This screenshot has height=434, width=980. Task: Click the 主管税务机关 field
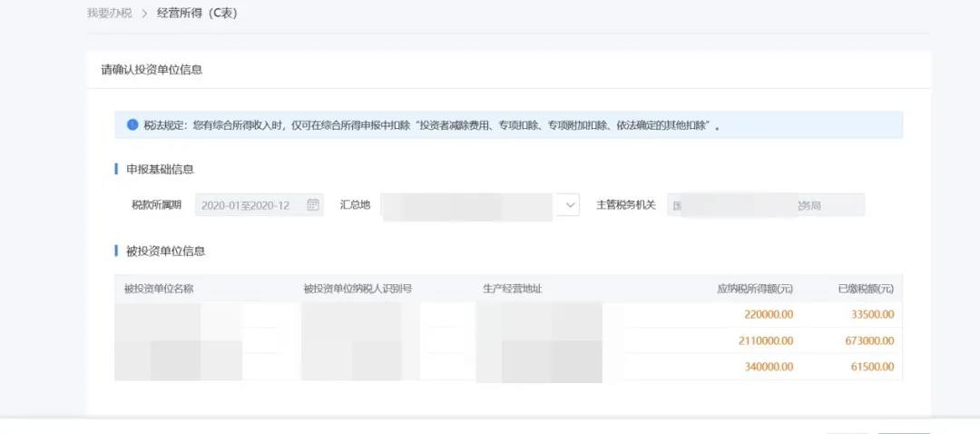[x=766, y=205]
